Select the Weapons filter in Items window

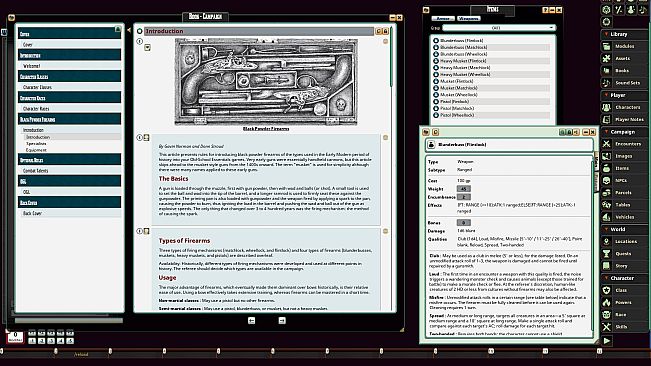tap(469, 19)
